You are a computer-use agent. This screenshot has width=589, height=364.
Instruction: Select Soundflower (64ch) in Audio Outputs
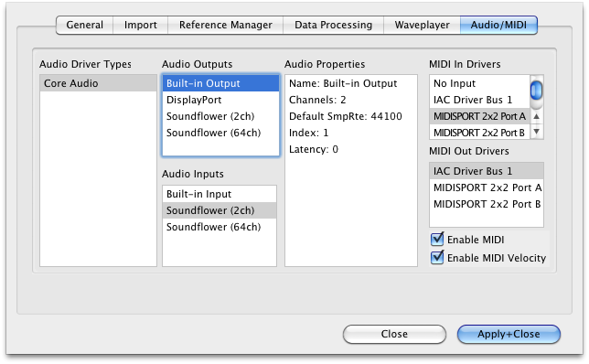(221, 133)
